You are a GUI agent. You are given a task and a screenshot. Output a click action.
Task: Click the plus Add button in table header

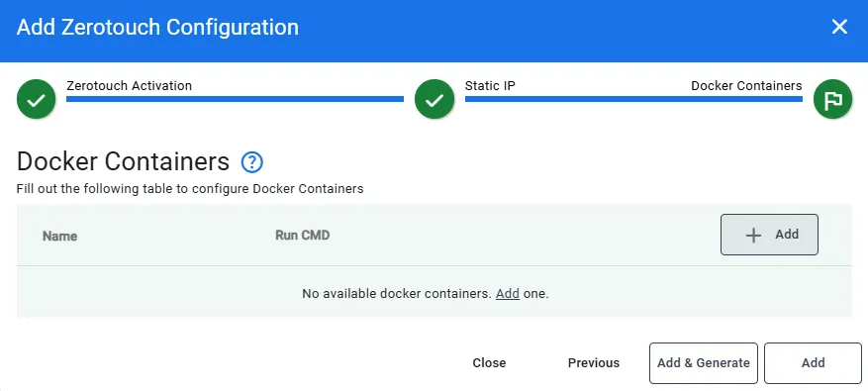(769, 235)
